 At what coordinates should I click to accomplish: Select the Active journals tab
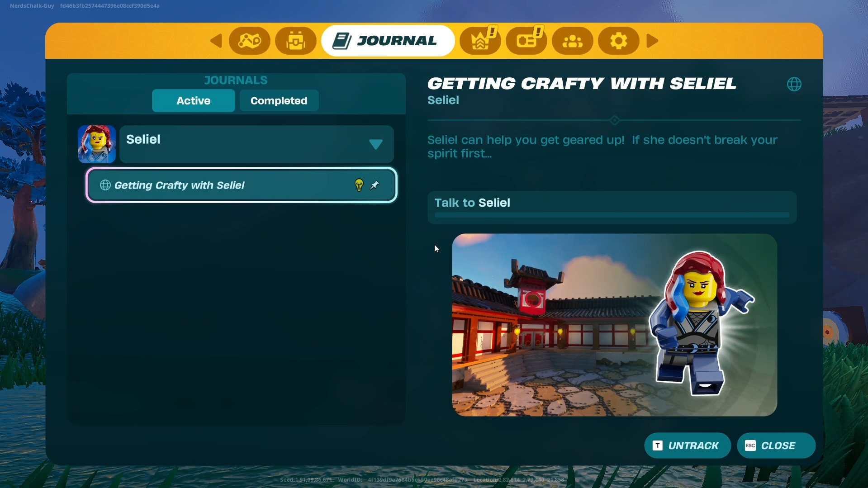pos(193,101)
